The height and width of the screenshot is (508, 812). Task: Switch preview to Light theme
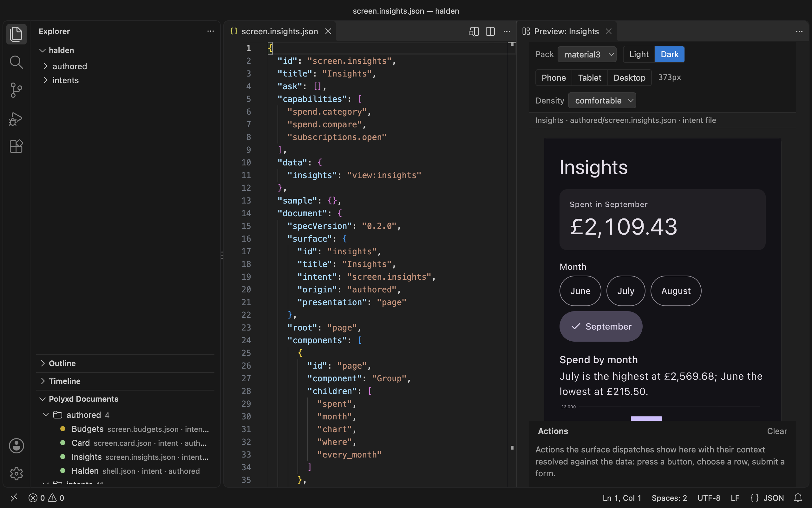(639, 54)
